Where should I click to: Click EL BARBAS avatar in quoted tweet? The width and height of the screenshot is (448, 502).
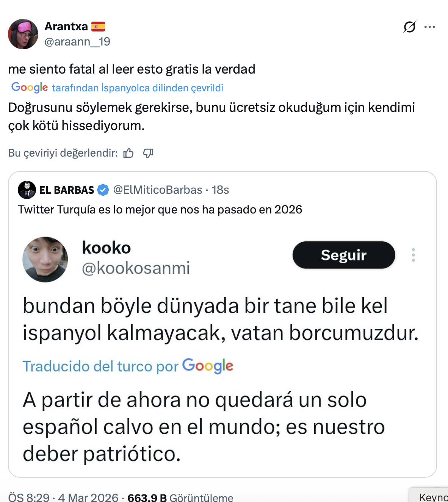point(27,190)
